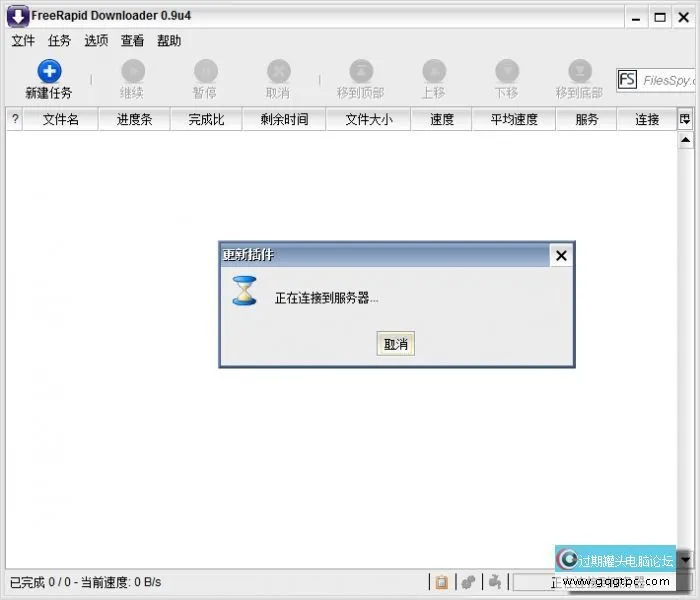The width and height of the screenshot is (700, 600).
Task: Click the 取消 toolbar icon for downloads
Action: [x=278, y=71]
